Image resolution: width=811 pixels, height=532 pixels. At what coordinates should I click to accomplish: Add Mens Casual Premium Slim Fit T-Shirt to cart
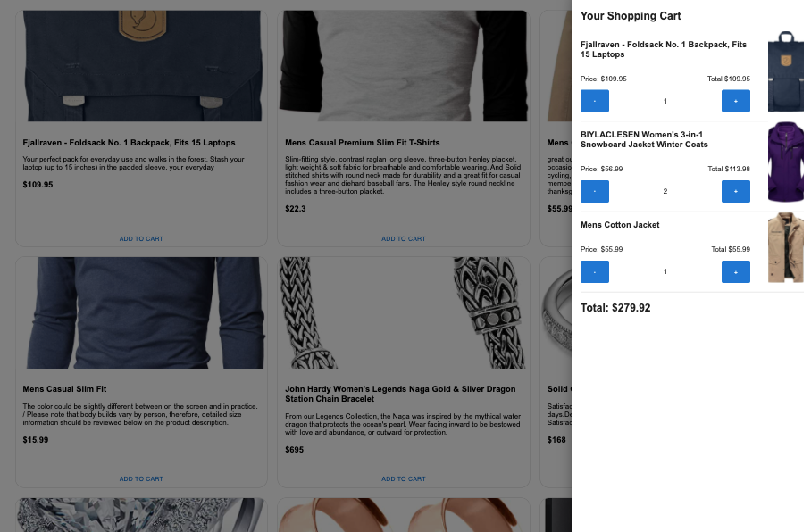pyautogui.click(x=403, y=238)
